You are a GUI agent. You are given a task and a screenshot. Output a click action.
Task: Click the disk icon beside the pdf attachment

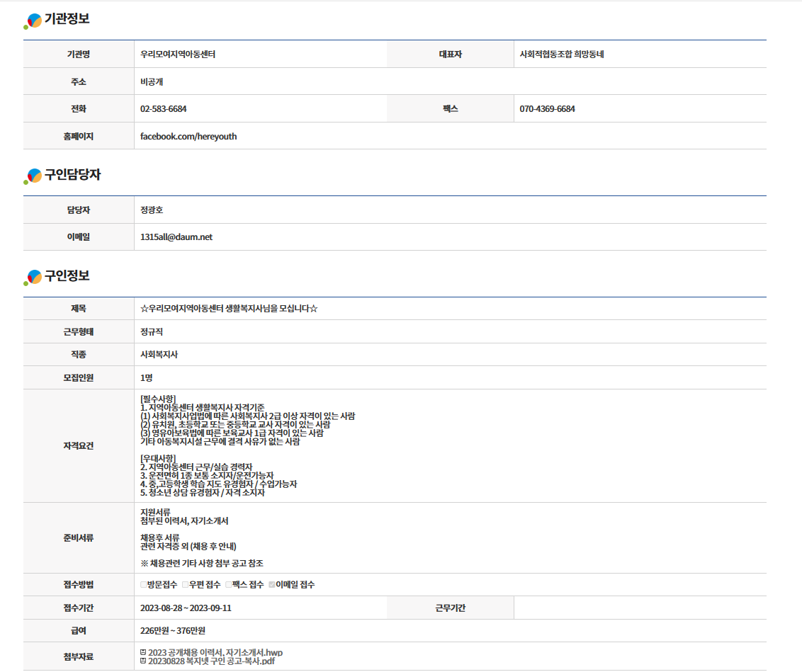coord(144,661)
